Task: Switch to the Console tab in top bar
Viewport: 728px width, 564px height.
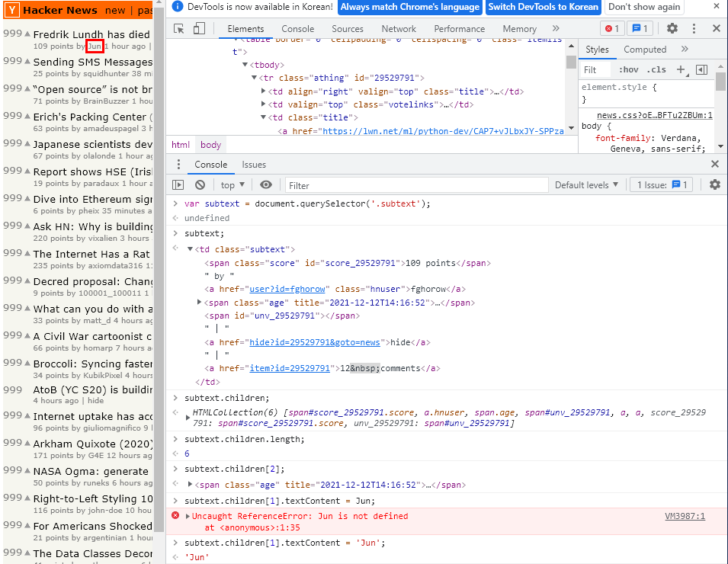Action: pos(297,29)
